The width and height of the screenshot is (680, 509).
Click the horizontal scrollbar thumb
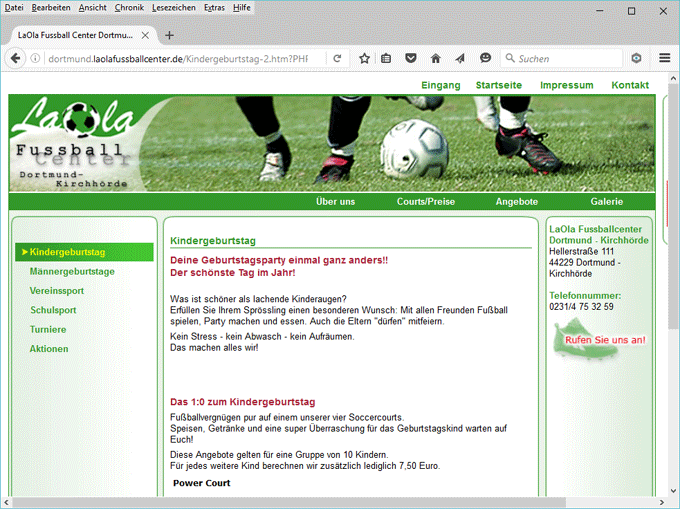point(288,502)
